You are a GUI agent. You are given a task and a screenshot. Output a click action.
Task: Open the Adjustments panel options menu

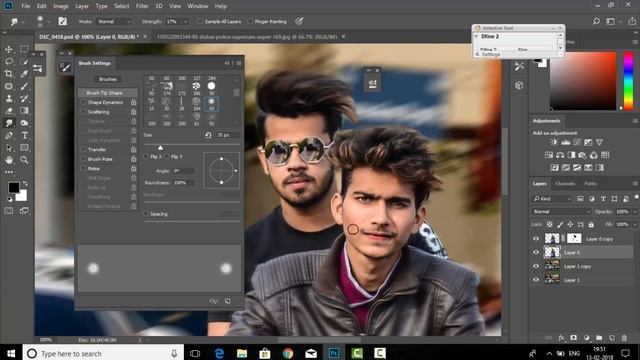[x=635, y=121]
